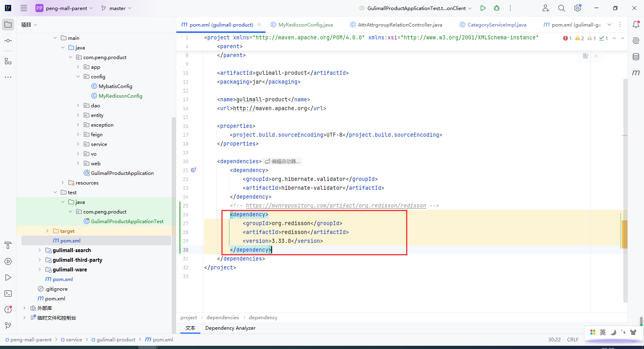Open the Terminal tool window

[8, 294]
